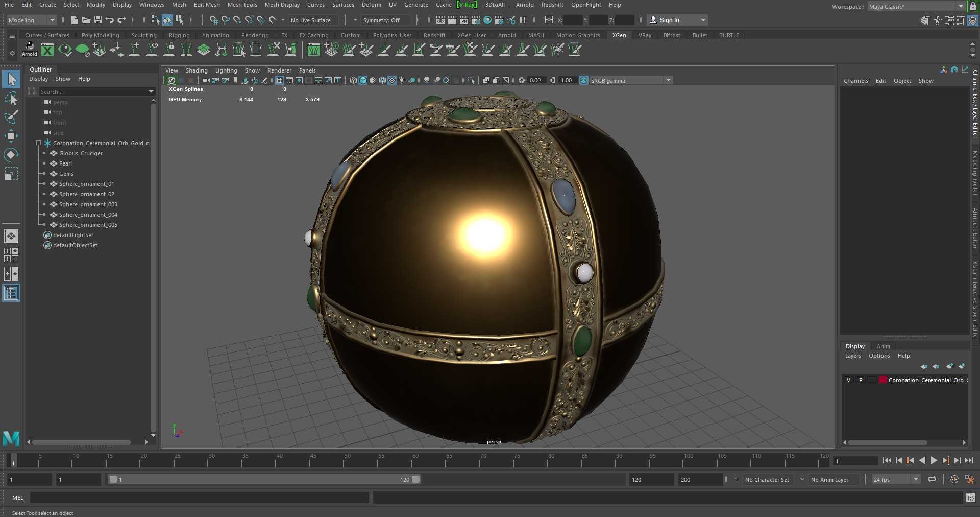
Task: Click the Arnold shelf icon
Action: tap(30, 49)
